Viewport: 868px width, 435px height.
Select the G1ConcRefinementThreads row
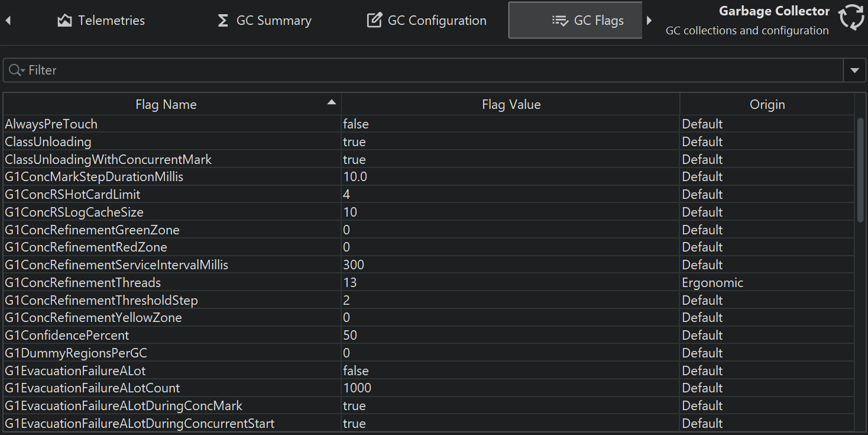83,283
